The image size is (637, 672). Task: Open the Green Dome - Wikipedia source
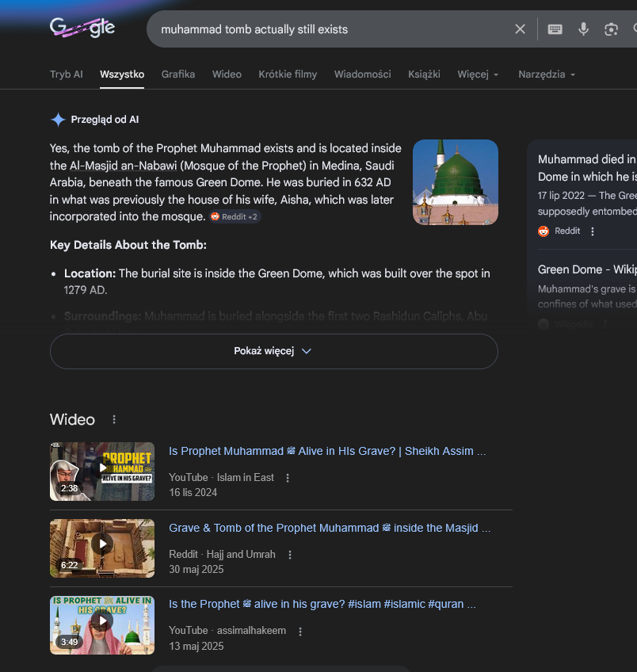tap(587, 269)
